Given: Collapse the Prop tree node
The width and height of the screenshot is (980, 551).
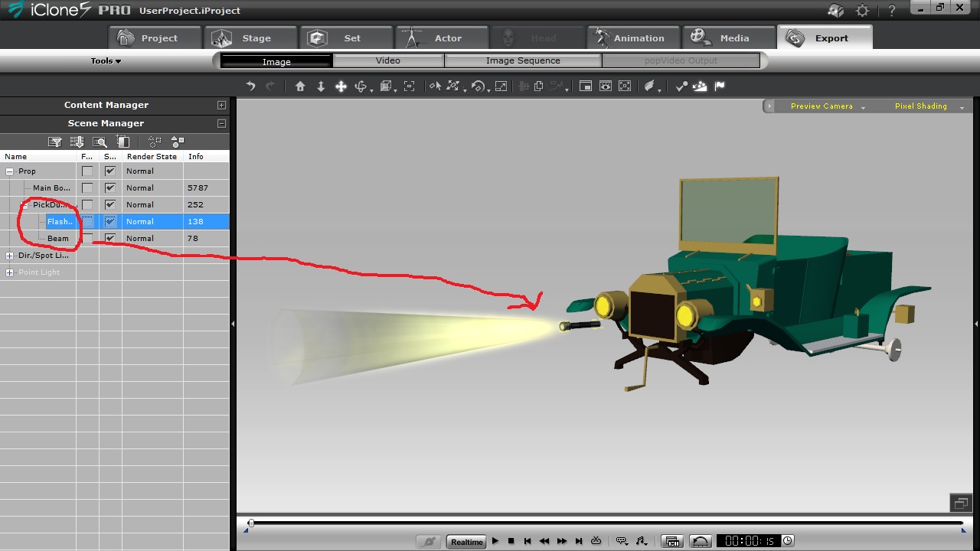Looking at the screenshot, I should coord(9,171).
